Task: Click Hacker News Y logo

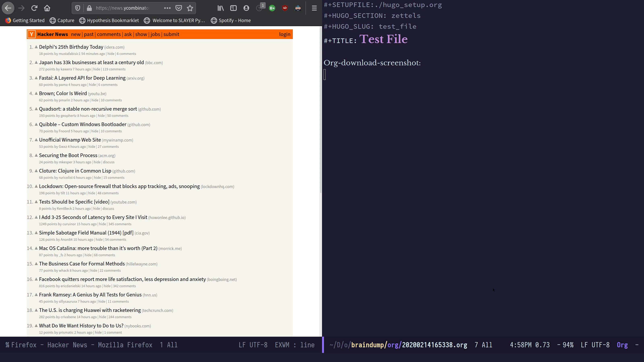Action: pos(32,34)
